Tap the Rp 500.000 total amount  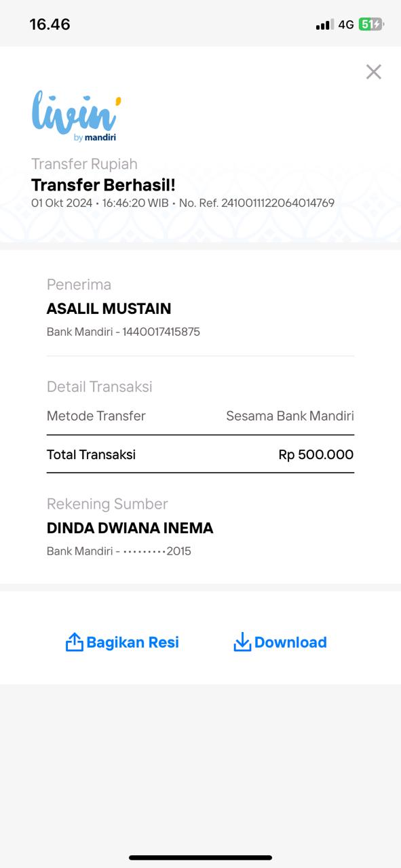[316, 454]
